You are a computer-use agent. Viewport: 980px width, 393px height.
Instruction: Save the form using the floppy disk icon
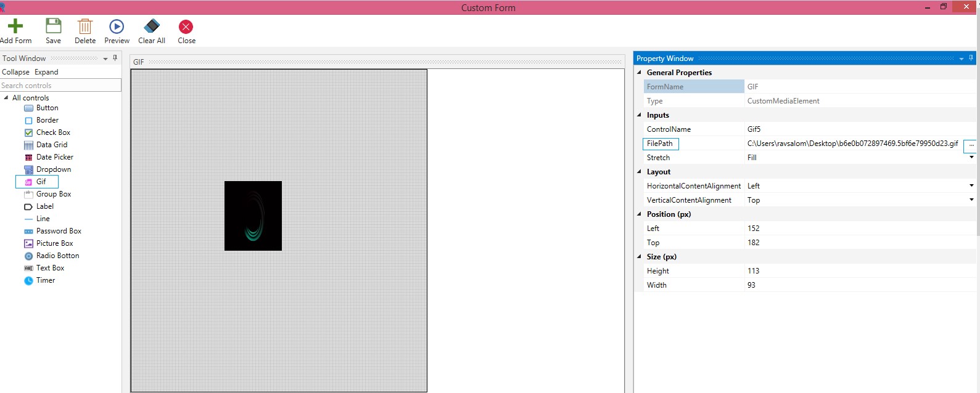[54, 26]
